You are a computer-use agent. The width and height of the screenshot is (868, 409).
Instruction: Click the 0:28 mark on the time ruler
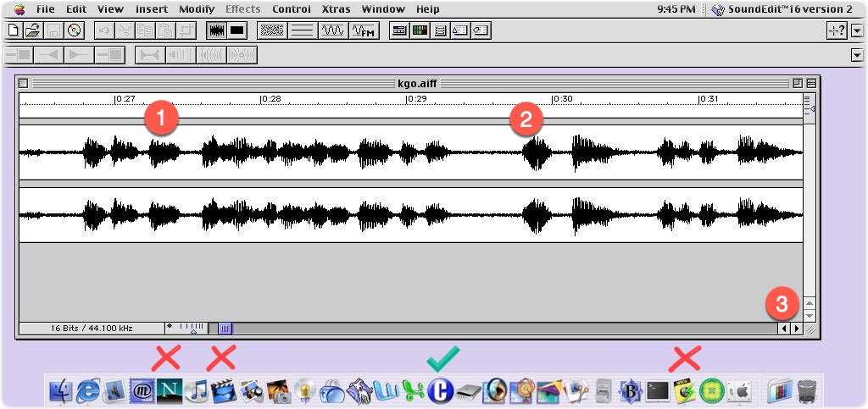point(270,99)
